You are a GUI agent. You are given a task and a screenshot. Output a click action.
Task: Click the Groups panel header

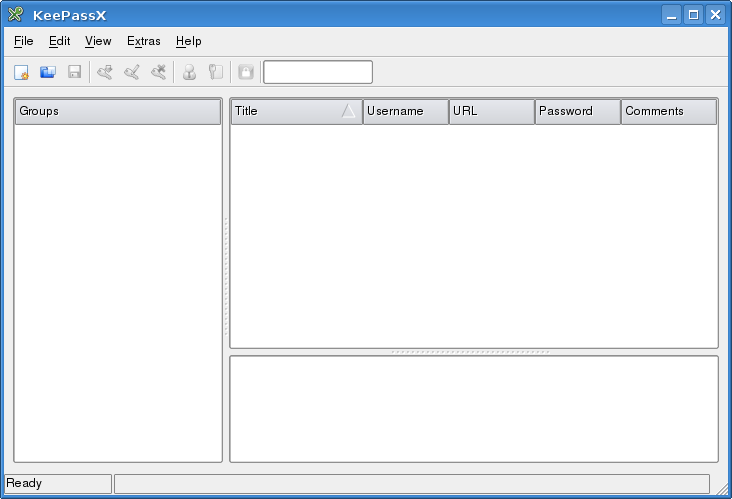(x=118, y=111)
